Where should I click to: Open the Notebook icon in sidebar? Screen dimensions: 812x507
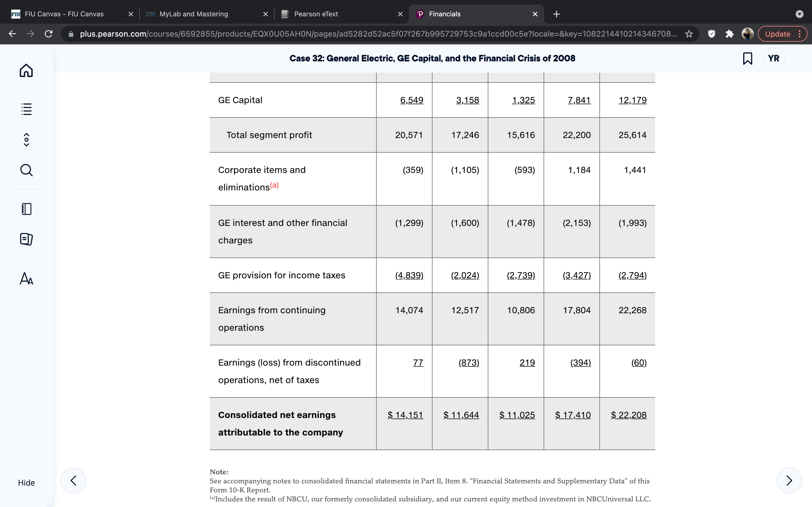pyautogui.click(x=26, y=209)
